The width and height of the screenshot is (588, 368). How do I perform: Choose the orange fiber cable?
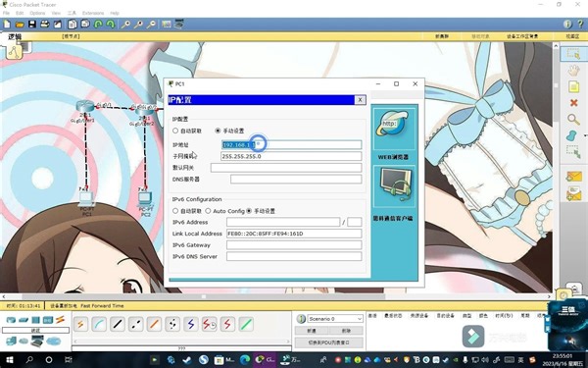154,324
